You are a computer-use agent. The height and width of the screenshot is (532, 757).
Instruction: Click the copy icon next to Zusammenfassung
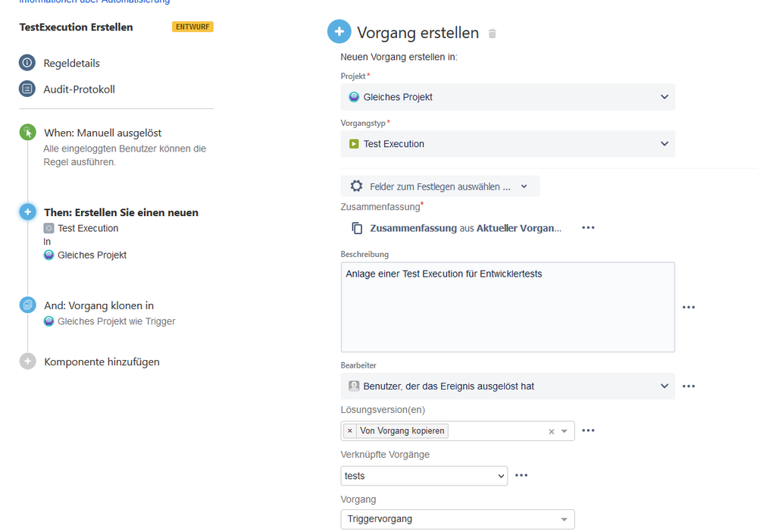pyautogui.click(x=357, y=228)
